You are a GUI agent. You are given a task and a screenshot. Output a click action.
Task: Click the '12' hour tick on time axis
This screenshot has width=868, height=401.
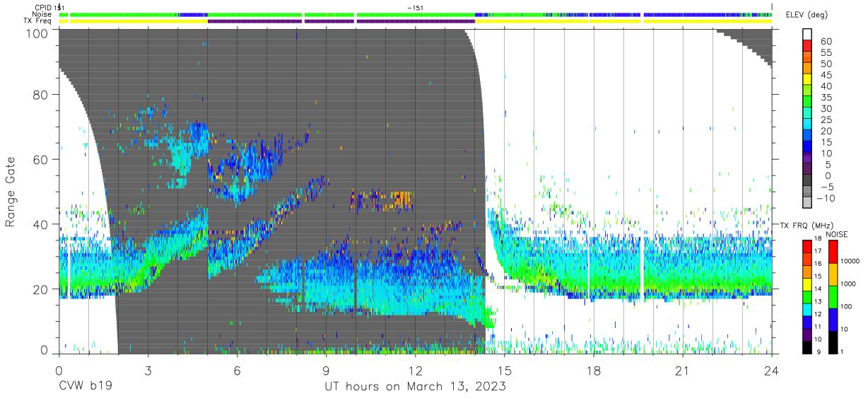click(415, 370)
